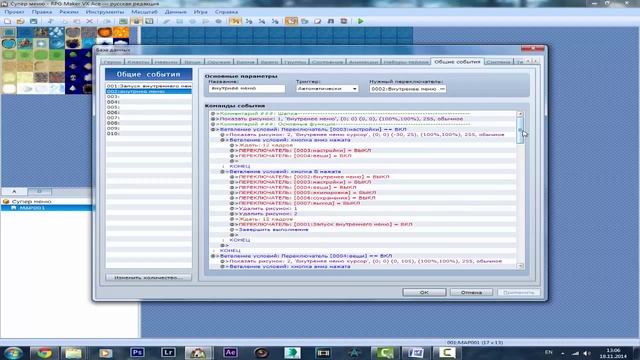This screenshot has height=360, width=640.
Task: Select the 'кнопка B нажата' branch line
Action: [x=285, y=171]
